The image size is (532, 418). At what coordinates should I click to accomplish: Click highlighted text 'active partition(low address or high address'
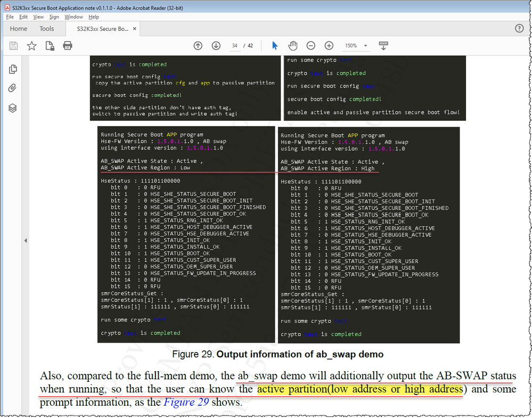click(360, 389)
